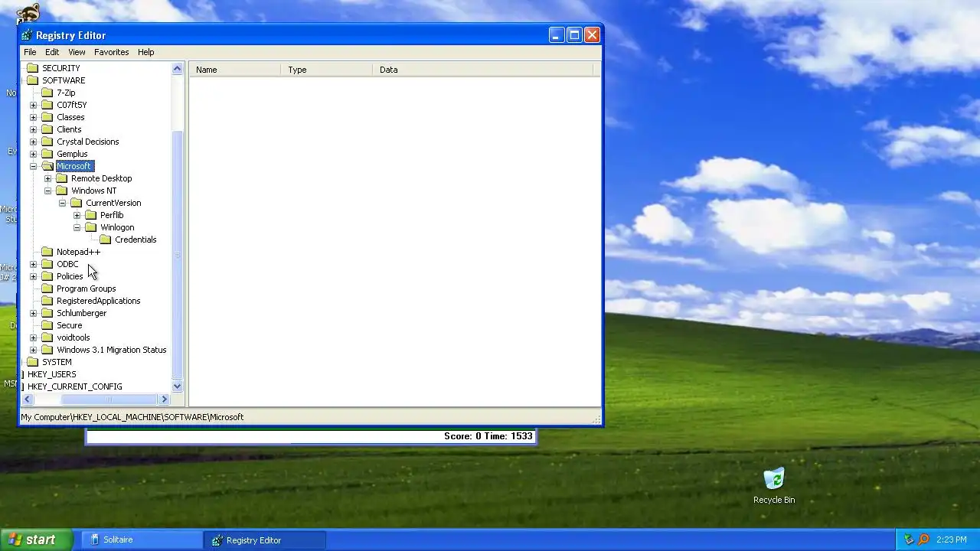980x551 pixels.
Task: Switch to Solitaire in the taskbar
Action: tap(142, 540)
